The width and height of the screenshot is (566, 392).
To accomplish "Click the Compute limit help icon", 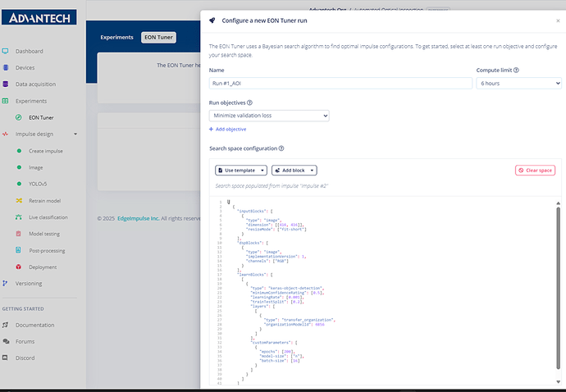I will [x=516, y=70].
